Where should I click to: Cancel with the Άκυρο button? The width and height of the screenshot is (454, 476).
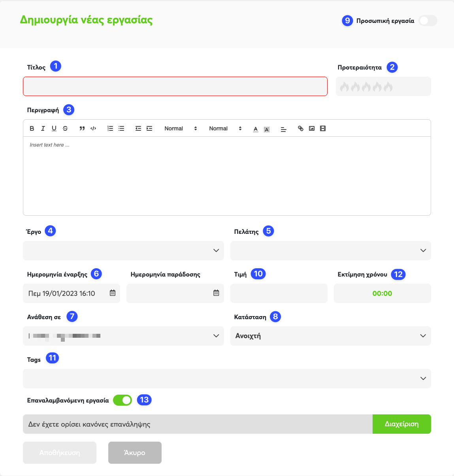(135, 453)
